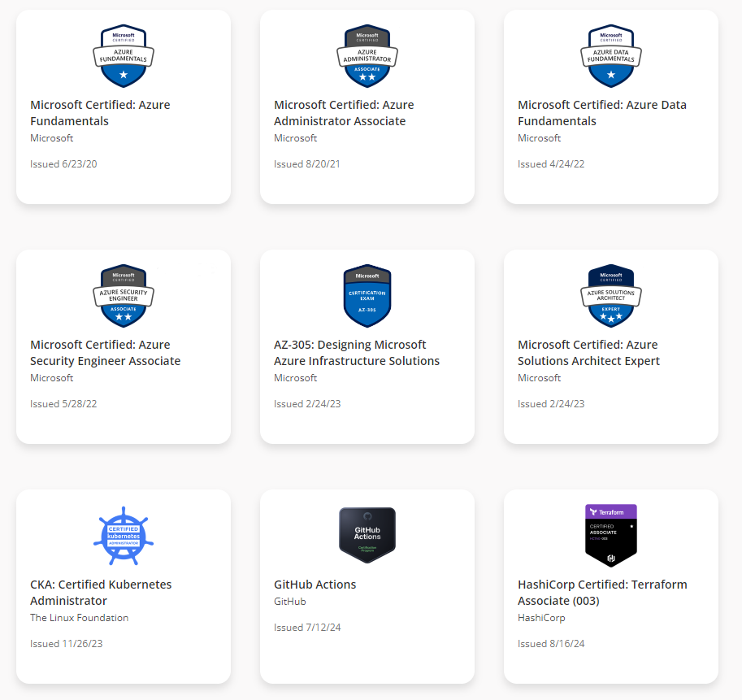The image size is (742, 700).
Task: Open 'HashiCorp Certified: Terraform Associate (003)' title
Action: tap(602, 593)
